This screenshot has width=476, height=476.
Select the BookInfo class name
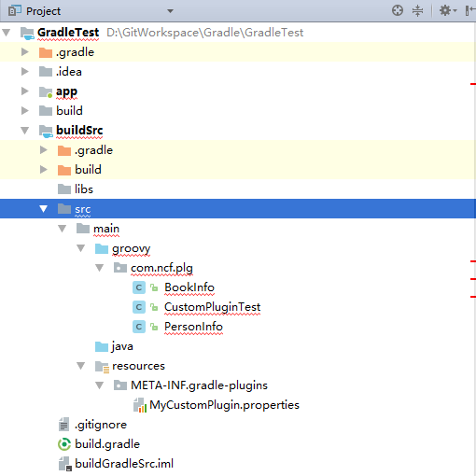(x=189, y=287)
